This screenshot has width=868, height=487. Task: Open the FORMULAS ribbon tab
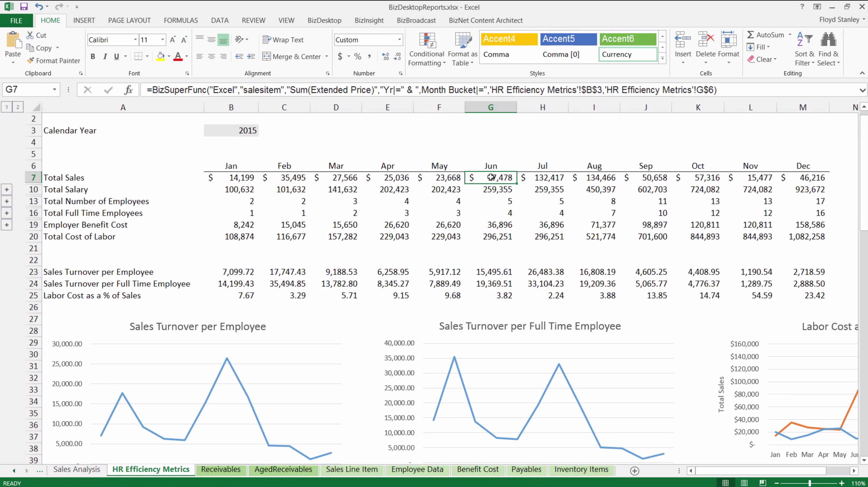point(181,20)
